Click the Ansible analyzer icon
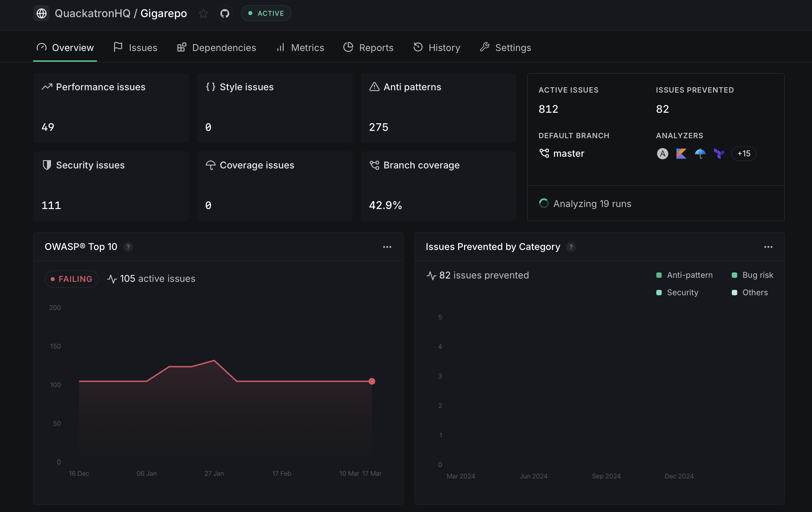The width and height of the screenshot is (812, 512). point(662,153)
